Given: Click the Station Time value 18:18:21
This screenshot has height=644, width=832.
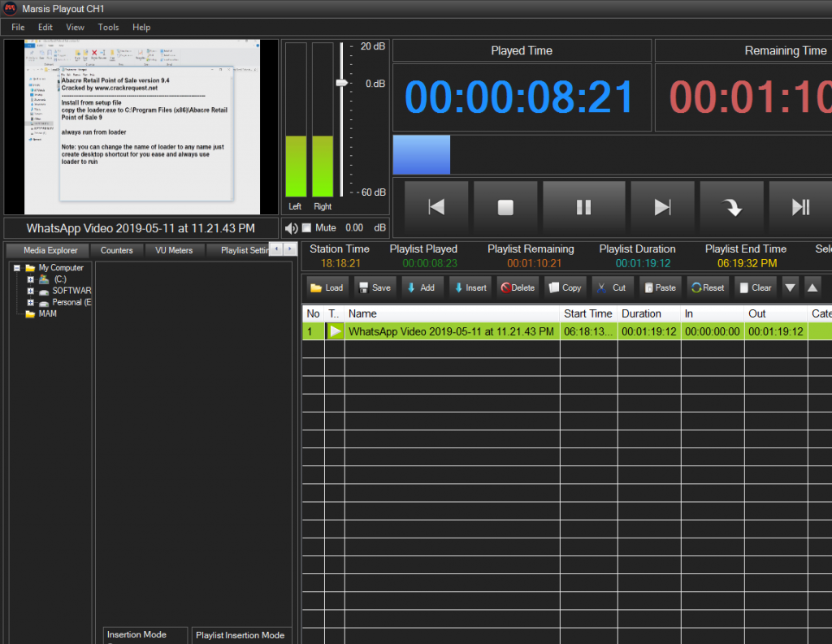Looking at the screenshot, I should point(340,263).
